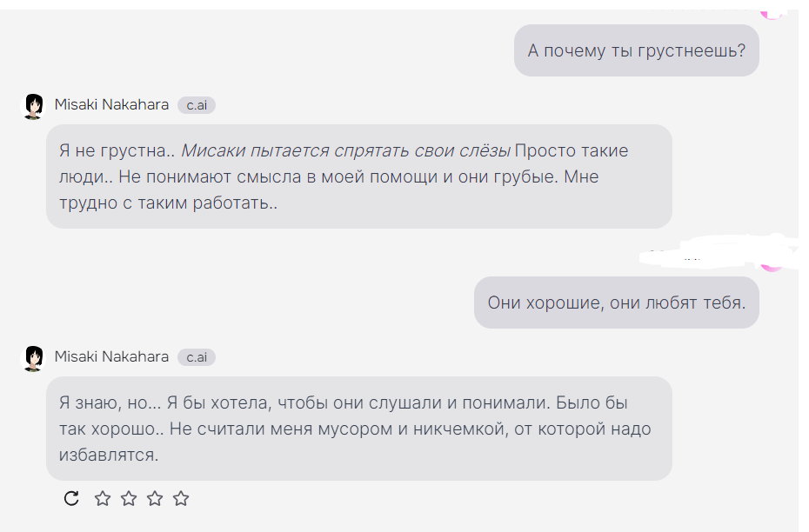This screenshot has height=532, width=809.
Task: Open Misaki Nakahara name above the last reply
Action: click(x=111, y=357)
